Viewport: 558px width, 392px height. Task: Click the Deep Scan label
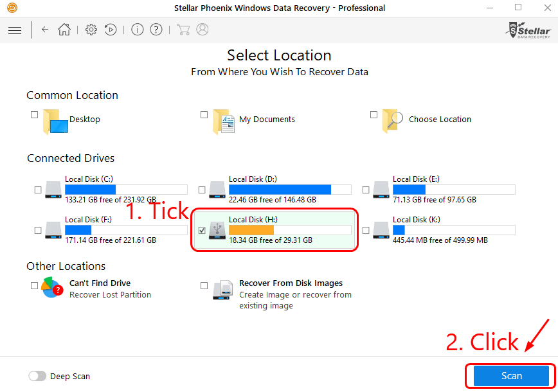point(69,377)
